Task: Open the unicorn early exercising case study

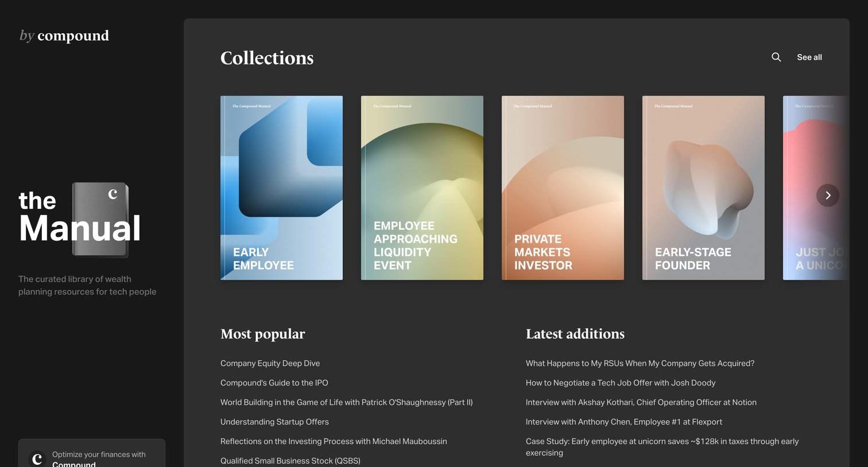Action: pyautogui.click(x=662, y=447)
